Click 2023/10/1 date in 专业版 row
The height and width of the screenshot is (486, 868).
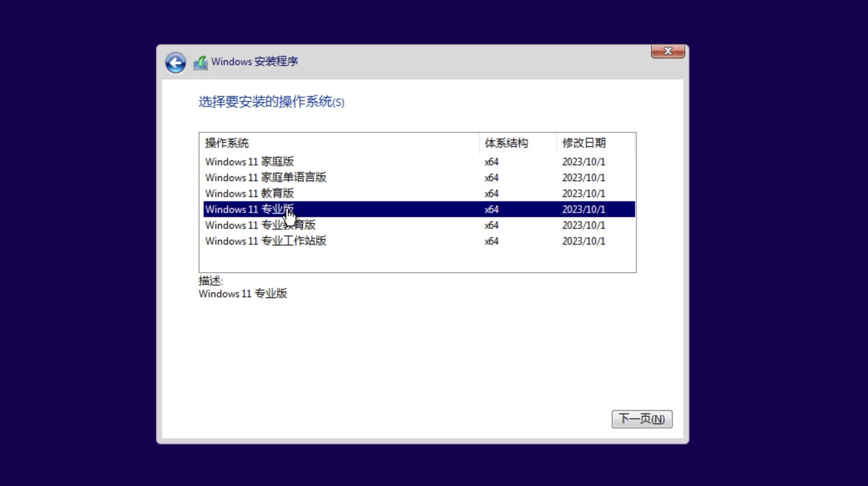click(583, 210)
